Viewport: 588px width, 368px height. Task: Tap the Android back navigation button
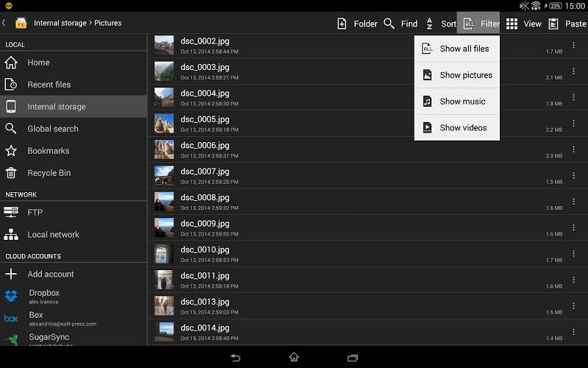[235, 358]
